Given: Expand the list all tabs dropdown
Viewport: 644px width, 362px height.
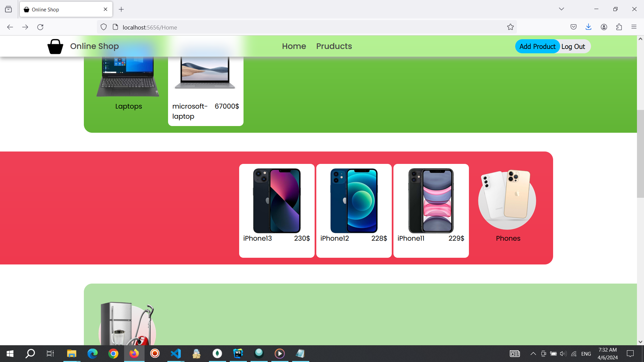Looking at the screenshot, I should (x=561, y=9).
